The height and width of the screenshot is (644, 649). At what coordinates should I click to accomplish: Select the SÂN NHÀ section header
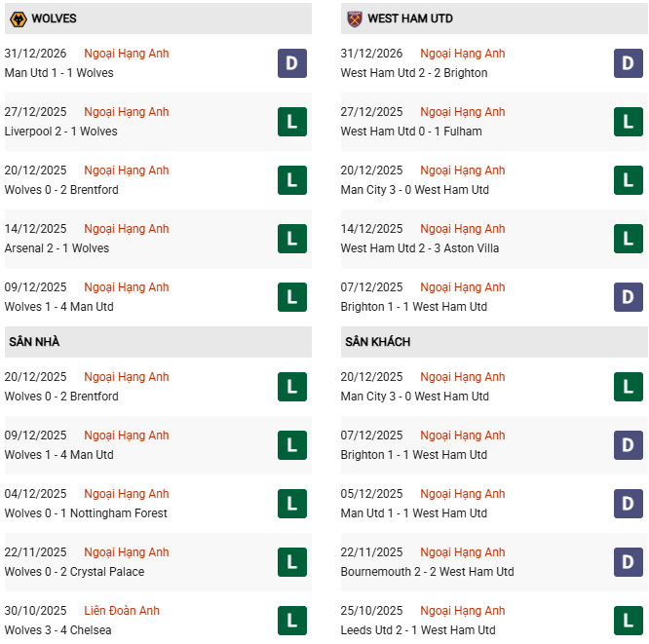pos(34,342)
